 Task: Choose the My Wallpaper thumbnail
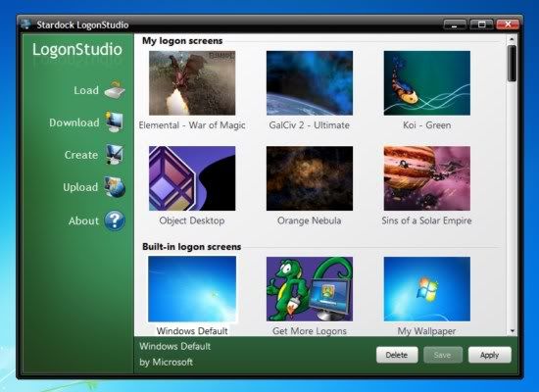[427, 289]
